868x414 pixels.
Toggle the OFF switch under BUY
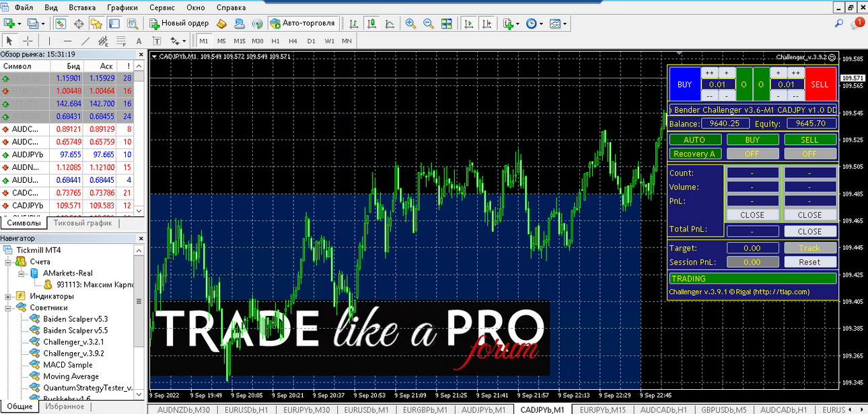752,154
